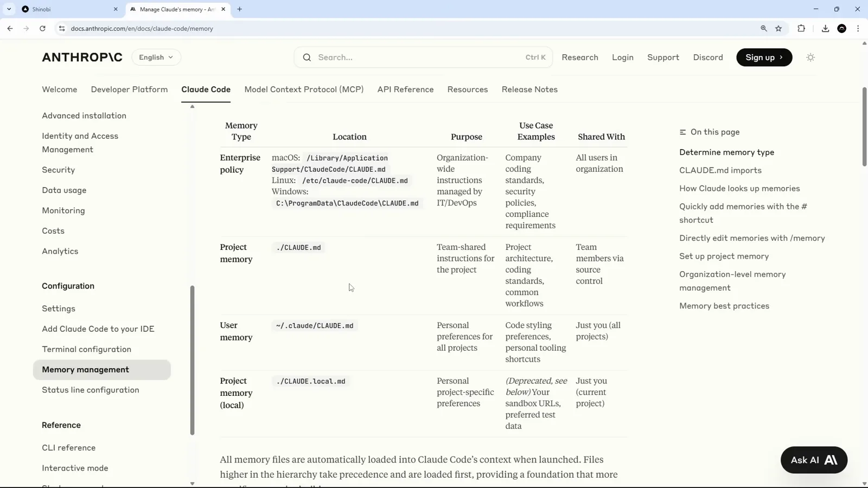This screenshot has height=488, width=868.
Task: Open browser downloads icon
Action: [825, 28]
